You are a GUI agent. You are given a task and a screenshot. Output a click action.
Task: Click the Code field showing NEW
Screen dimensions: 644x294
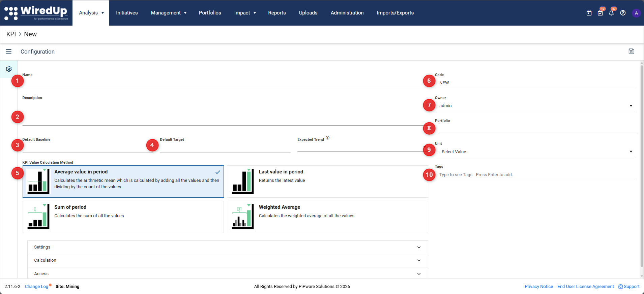point(535,83)
